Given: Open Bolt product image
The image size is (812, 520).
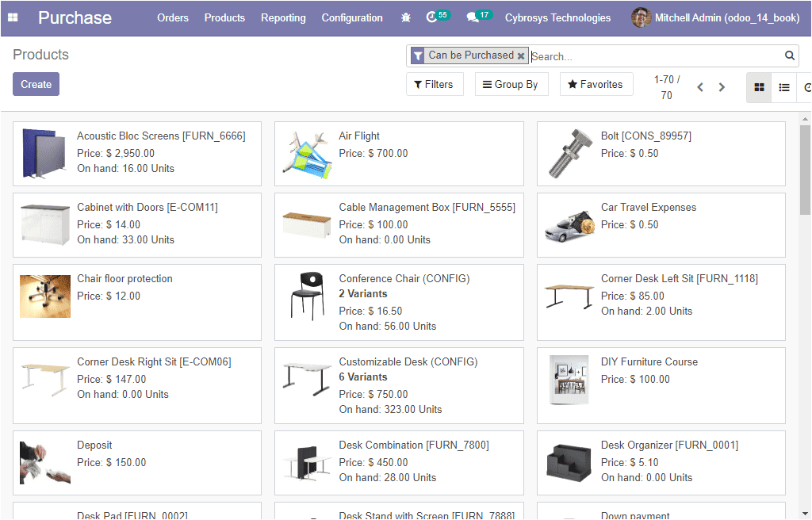Looking at the screenshot, I should pos(569,154).
